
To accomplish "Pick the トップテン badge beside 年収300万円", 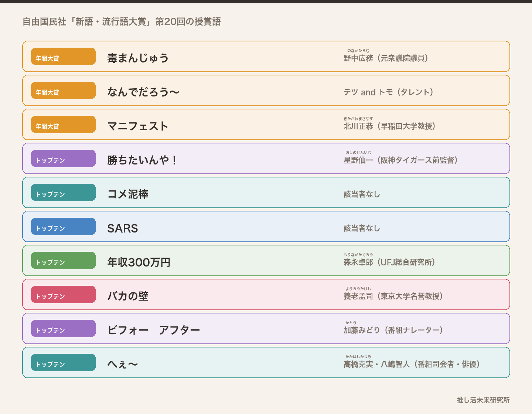I will pyautogui.click(x=63, y=261).
